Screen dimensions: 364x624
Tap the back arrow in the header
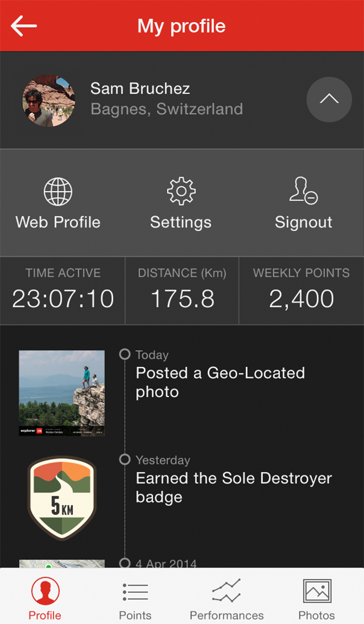pyautogui.click(x=24, y=26)
